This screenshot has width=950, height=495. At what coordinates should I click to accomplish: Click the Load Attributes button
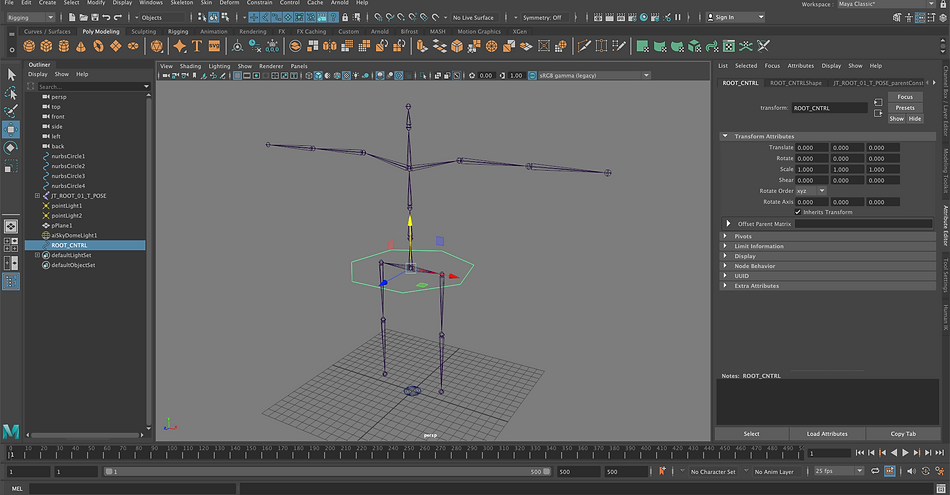tap(827, 434)
